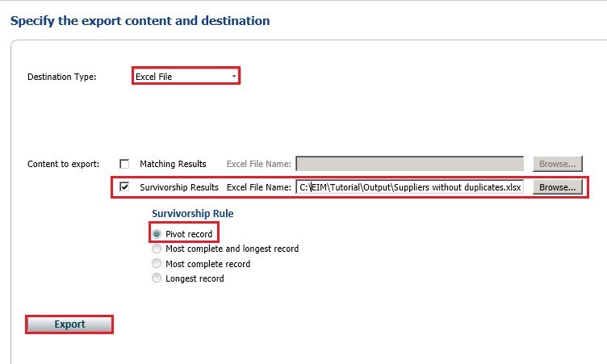The height and width of the screenshot is (364, 607).
Task: Enable the Matching Results checkbox
Action: click(x=124, y=164)
